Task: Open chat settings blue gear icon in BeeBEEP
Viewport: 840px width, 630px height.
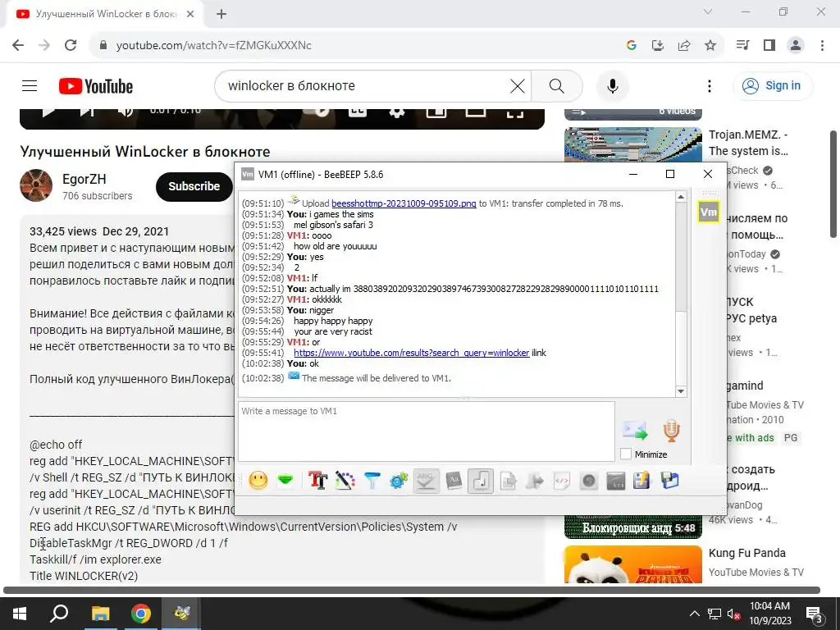Action: click(399, 481)
